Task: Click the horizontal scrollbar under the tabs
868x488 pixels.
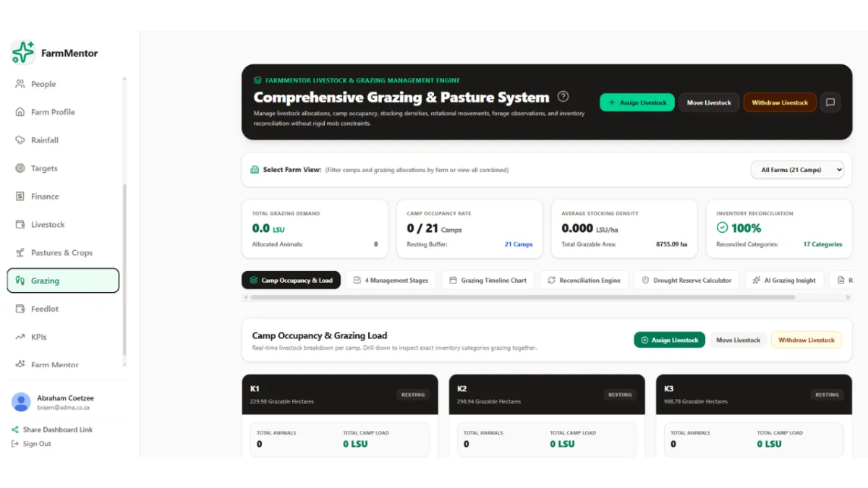Action: 519,296
